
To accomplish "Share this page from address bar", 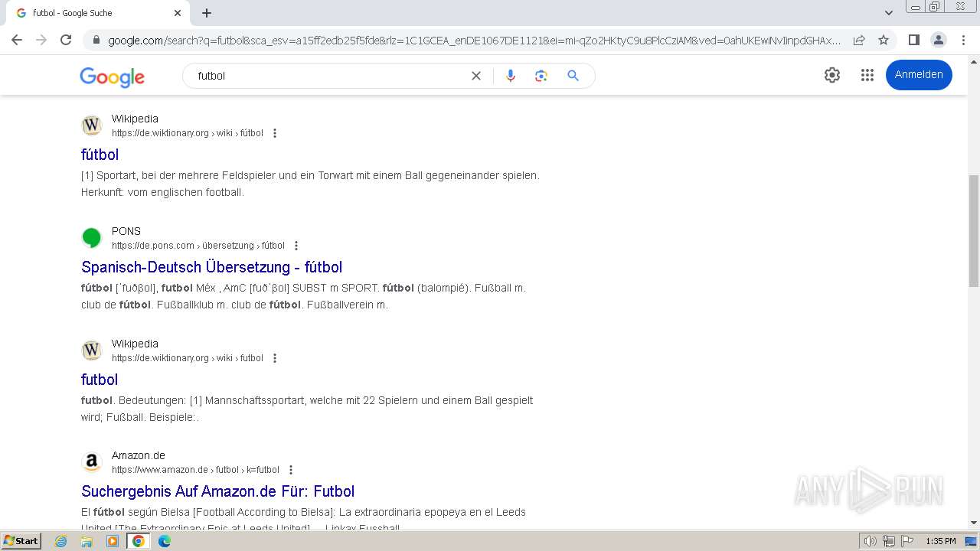I will 859,40.
